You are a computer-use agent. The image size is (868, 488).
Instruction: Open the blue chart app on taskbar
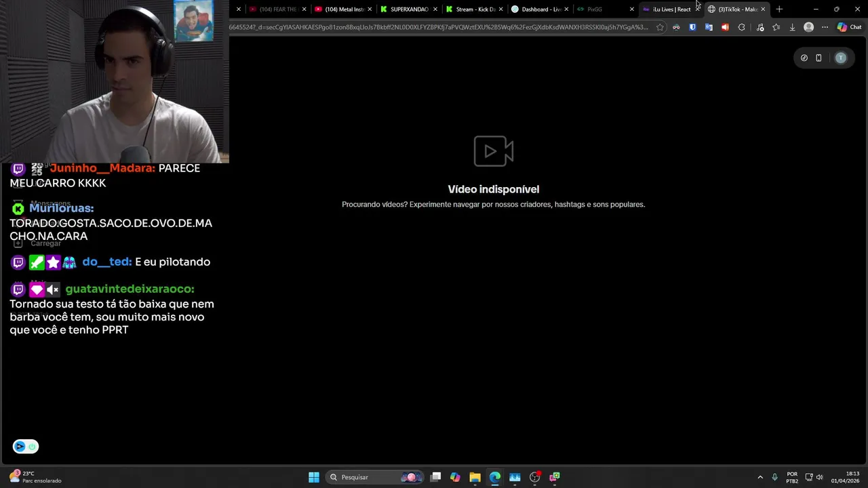point(515,477)
